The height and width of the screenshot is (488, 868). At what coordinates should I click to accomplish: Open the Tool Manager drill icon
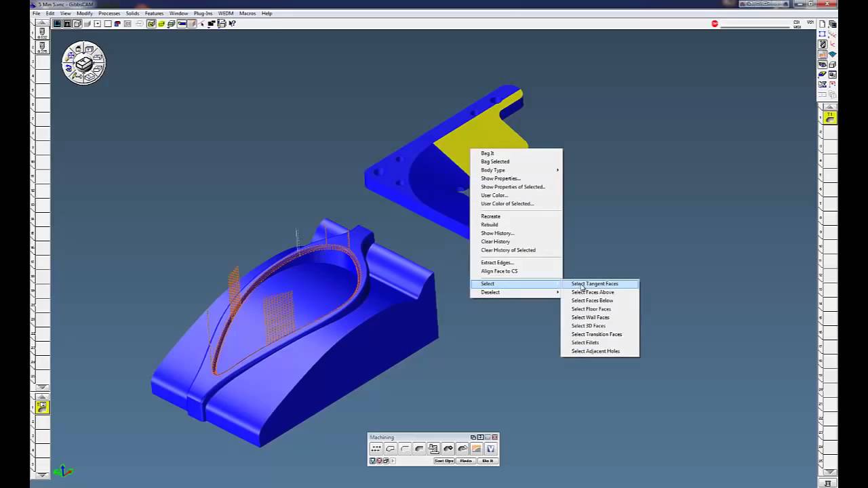click(823, 44)
